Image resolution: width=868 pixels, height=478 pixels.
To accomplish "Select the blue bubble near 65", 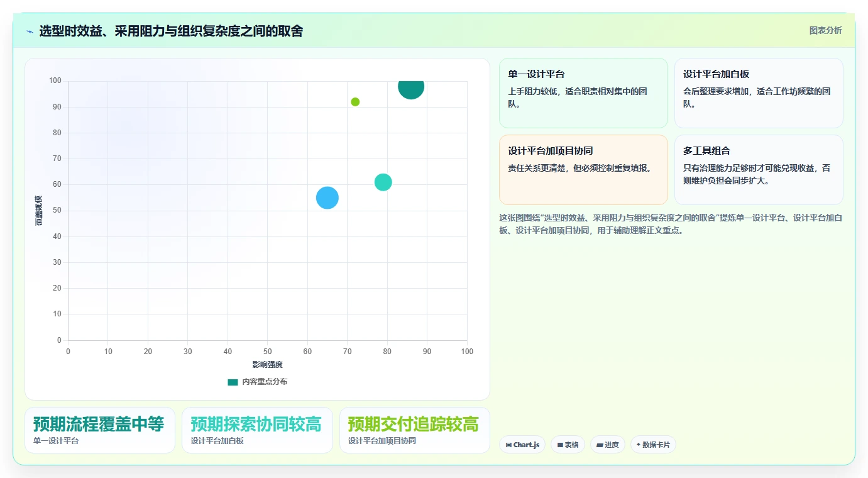I will coord(327,197).
